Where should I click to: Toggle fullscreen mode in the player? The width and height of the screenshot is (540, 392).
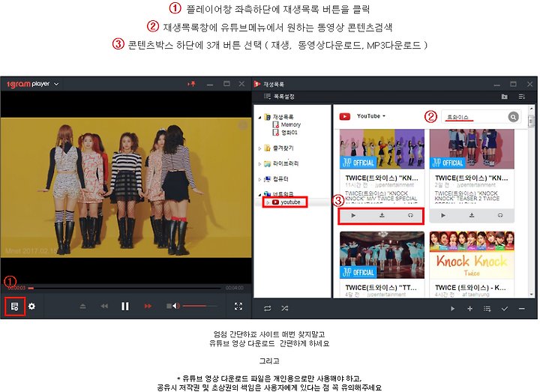tap(238, 307)
